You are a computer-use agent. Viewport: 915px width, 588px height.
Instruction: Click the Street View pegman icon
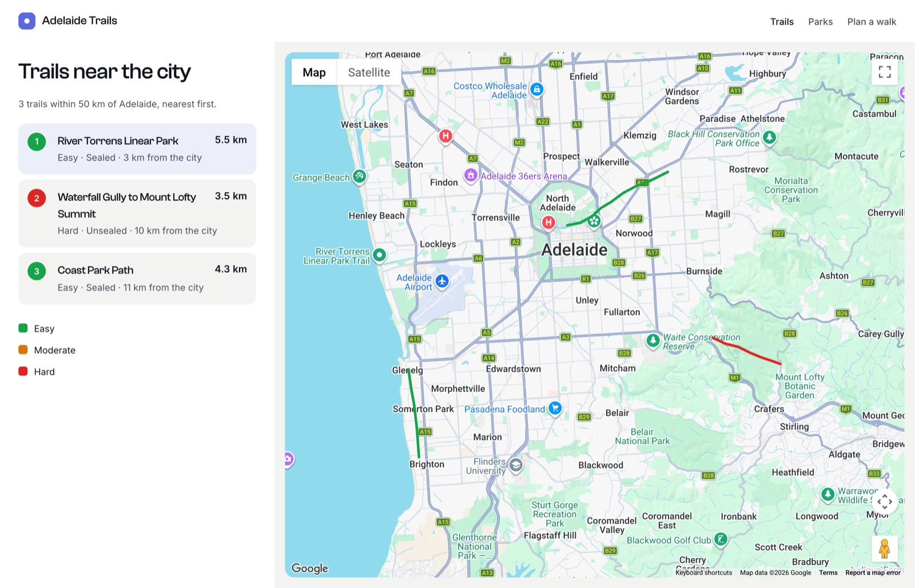885,549
